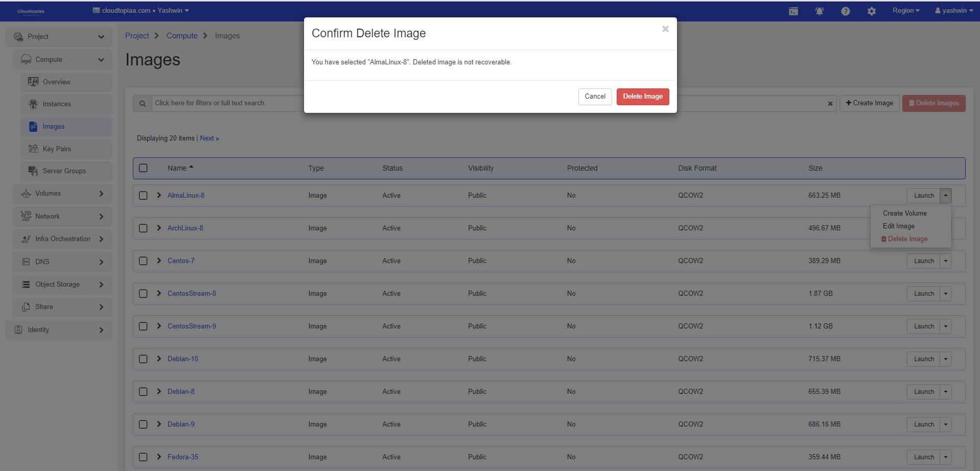Screen dimensions: 980x471
Task: Click the search magnifier icon in filter bar
Action: coord(143,103)
